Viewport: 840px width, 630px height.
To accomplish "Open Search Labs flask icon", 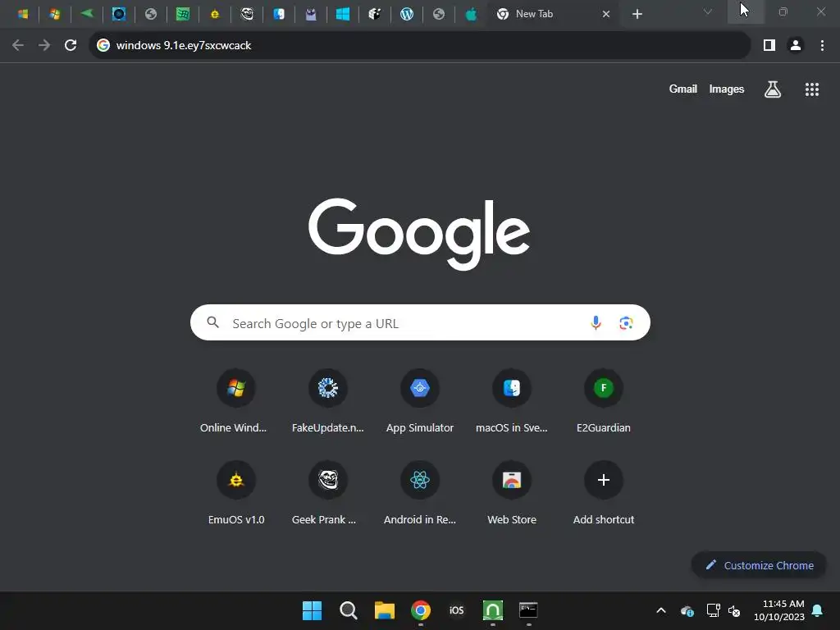I will (x=773, y=89).
